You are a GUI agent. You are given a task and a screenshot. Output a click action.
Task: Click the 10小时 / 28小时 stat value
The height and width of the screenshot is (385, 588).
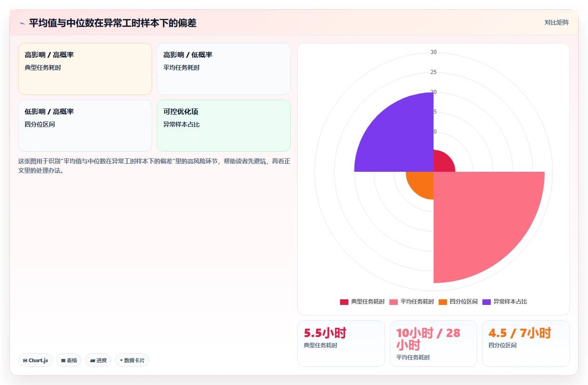click(428, 339)
